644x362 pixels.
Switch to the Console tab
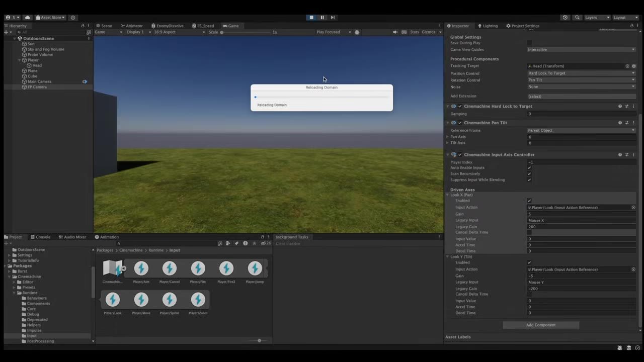click(x=40, y=237)
